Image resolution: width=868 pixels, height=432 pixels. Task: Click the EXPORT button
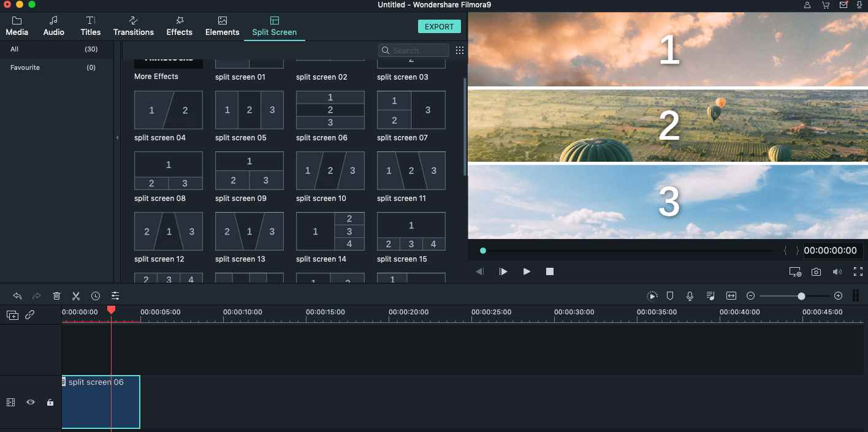click(x=439, y=26)
